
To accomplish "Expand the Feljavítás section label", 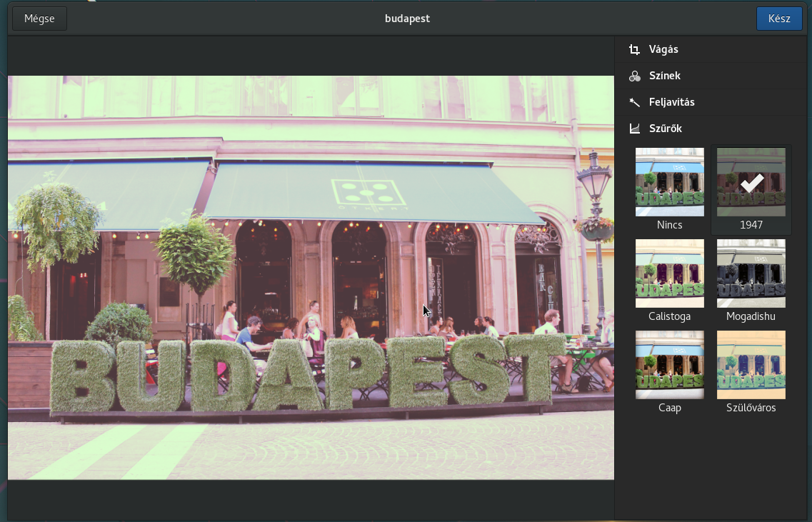I will tap(671, 102).
